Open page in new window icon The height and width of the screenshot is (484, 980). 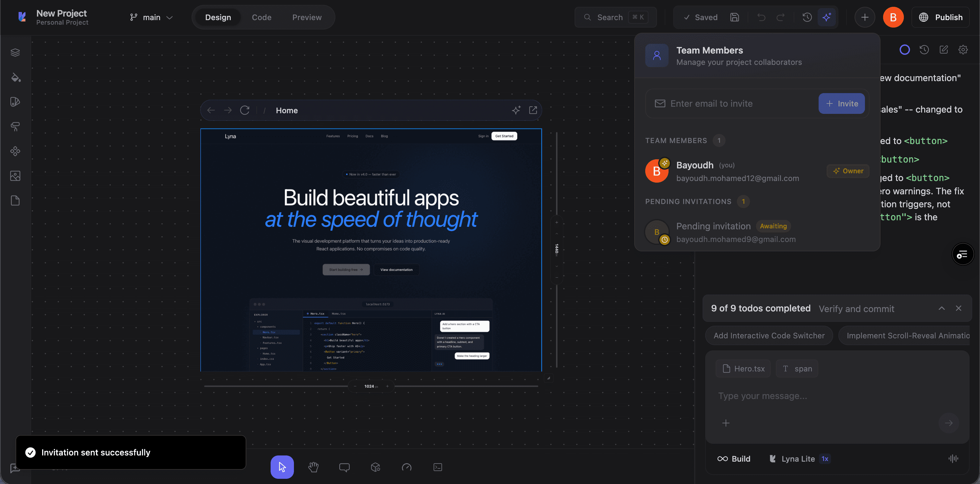coord(533,110)
